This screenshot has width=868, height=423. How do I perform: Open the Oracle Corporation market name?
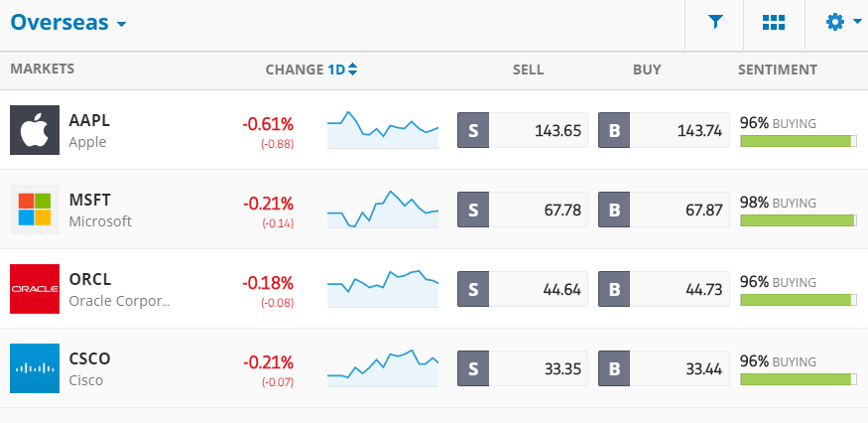click(x=120, y=301)
